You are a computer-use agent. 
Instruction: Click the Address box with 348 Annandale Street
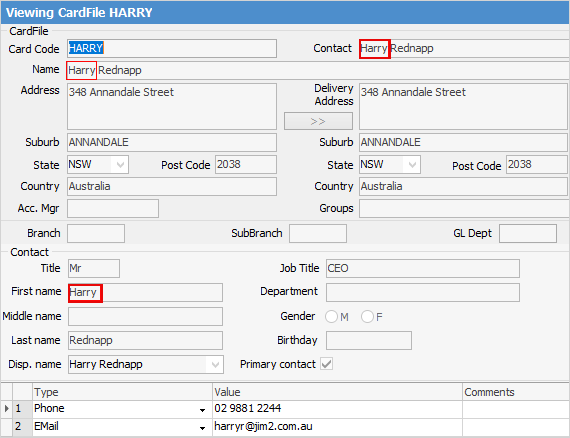pyautogui.click(x=172, y=107)
